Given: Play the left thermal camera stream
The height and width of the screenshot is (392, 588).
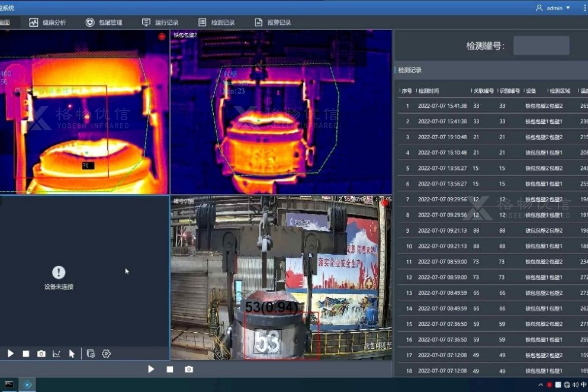Looking at the screenshot, I should pyautogui.click(x=11, y=354).
